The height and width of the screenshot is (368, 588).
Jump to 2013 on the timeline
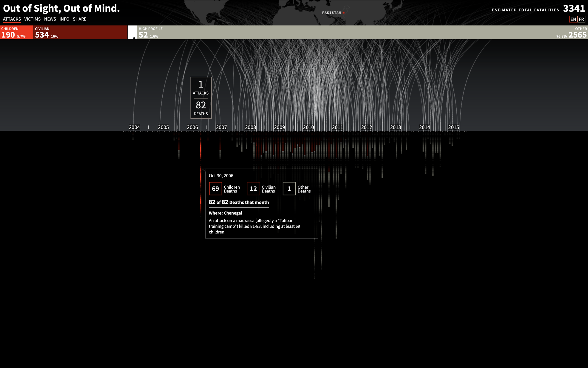pyautogui.click(x=396, y=127)
